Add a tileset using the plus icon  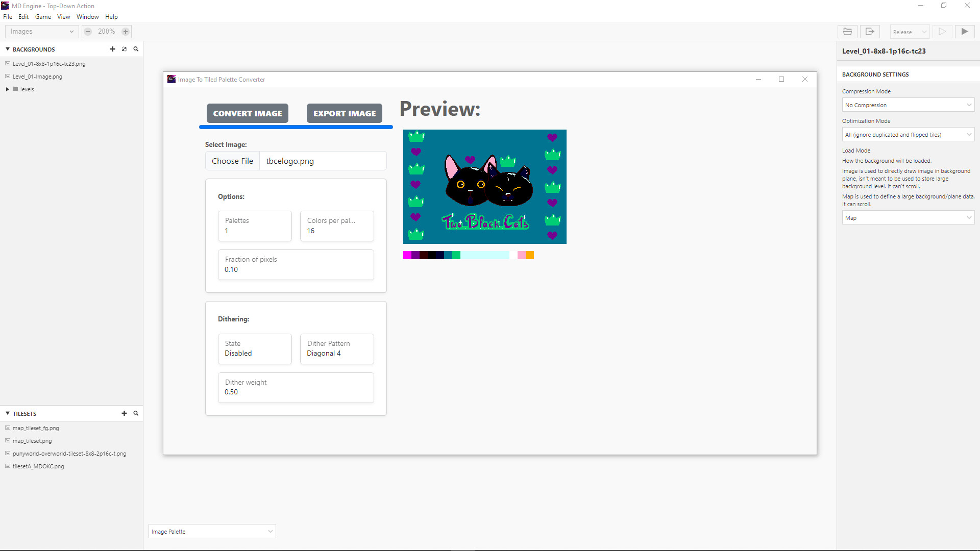[x=124, y=413]
